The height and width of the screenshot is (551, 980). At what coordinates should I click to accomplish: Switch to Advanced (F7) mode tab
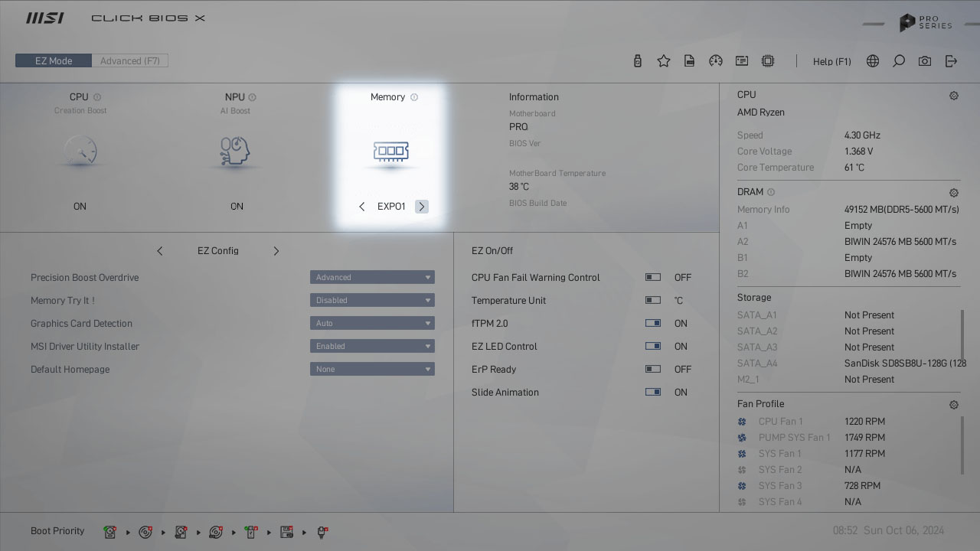[x=130, y=61]
